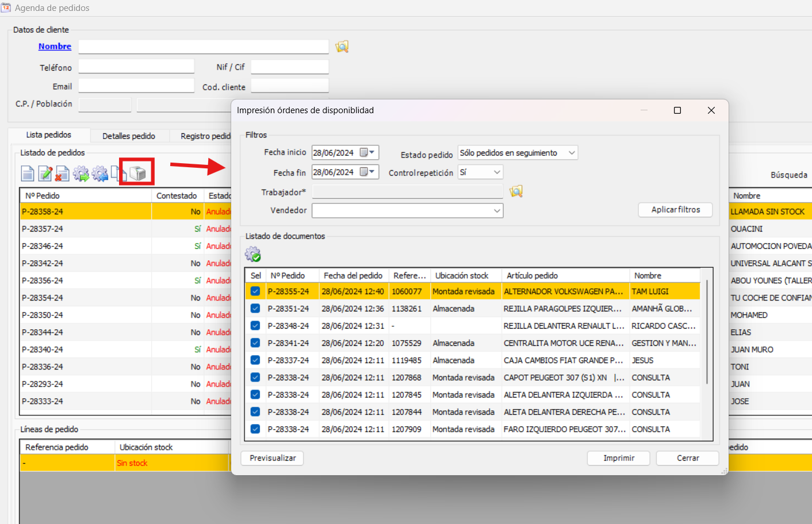Image resolution: width=812 pixels, height=524 pixels.
Task: Click the gear icon with blue arrow
Action: pos(100,173)
